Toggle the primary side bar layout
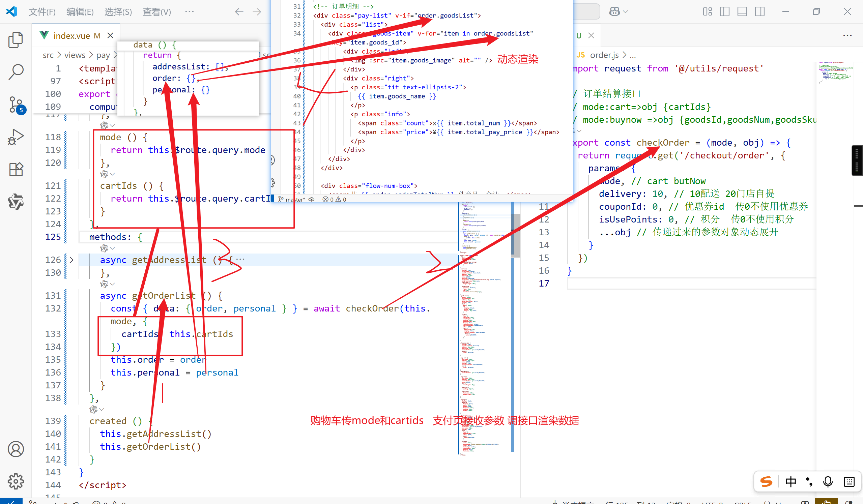The image size is (863, 504). pyautogui.click(x=725, y=12)
